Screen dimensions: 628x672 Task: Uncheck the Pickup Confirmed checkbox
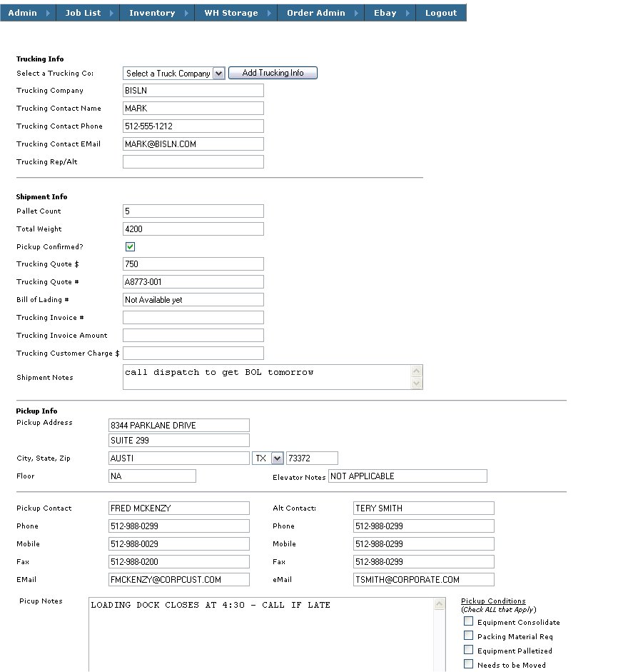pyautogui.click(x=130, y=246)
